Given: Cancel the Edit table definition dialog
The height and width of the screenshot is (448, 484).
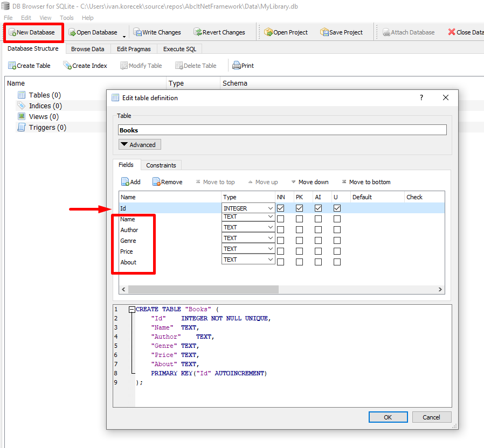Looking at the screenshot, I should pos(431,417).
